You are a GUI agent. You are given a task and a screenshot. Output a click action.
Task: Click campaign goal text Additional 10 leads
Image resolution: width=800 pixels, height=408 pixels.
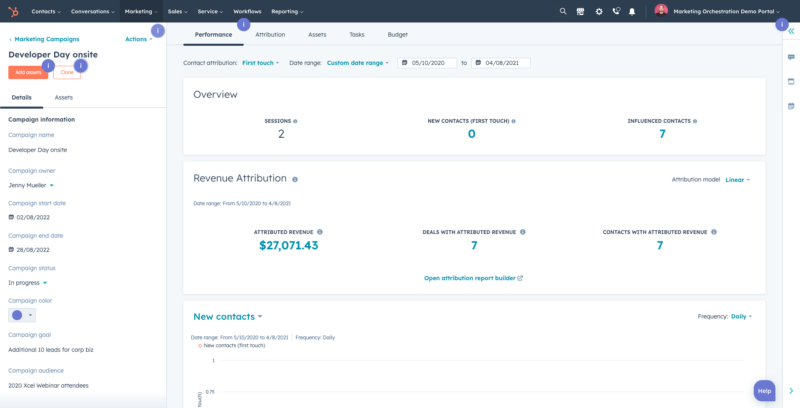(x=51, y=350)
